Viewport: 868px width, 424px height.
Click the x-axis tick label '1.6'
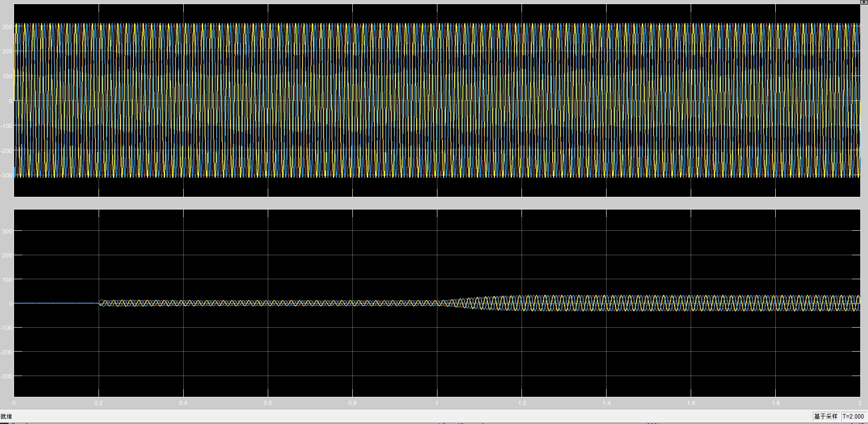pos(691,403)
